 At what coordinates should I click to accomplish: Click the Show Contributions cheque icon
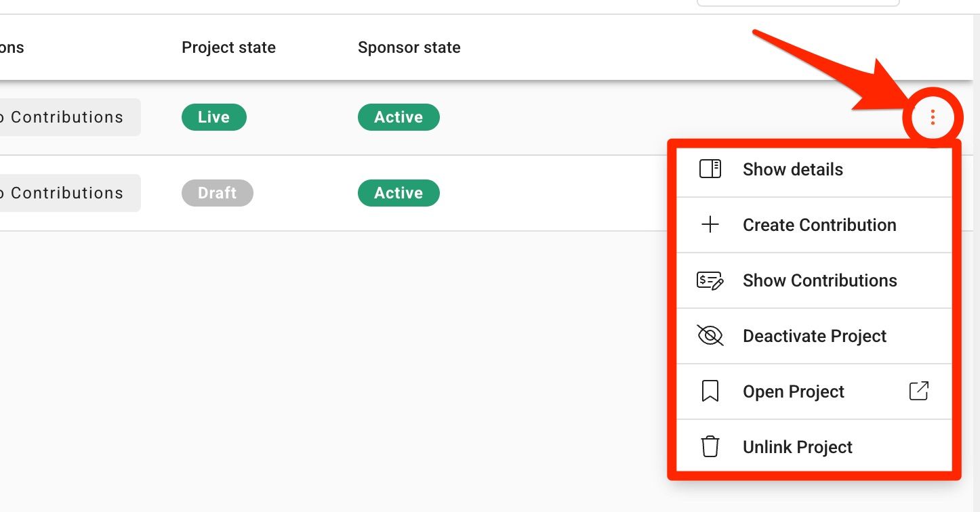[710, 280]
